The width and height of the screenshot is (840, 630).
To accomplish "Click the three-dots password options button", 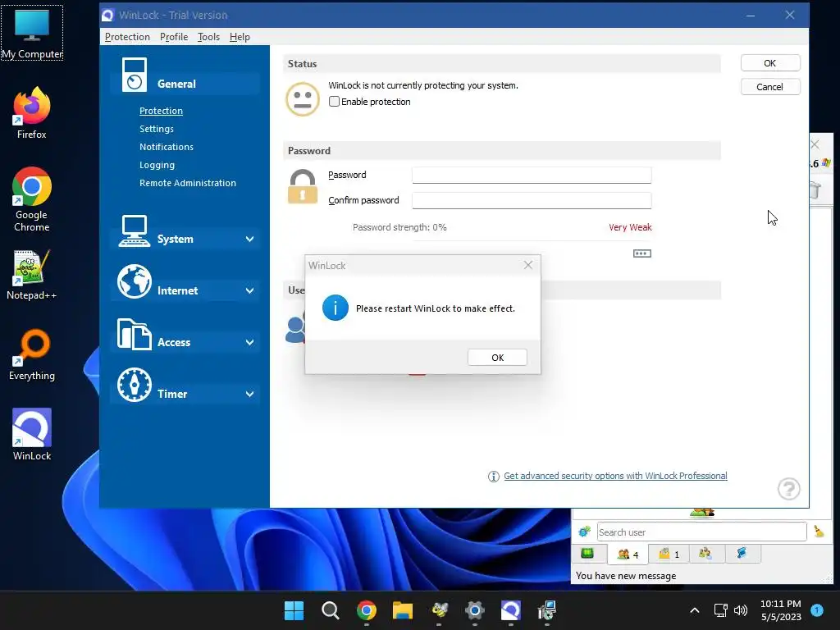I will (641, 253).
